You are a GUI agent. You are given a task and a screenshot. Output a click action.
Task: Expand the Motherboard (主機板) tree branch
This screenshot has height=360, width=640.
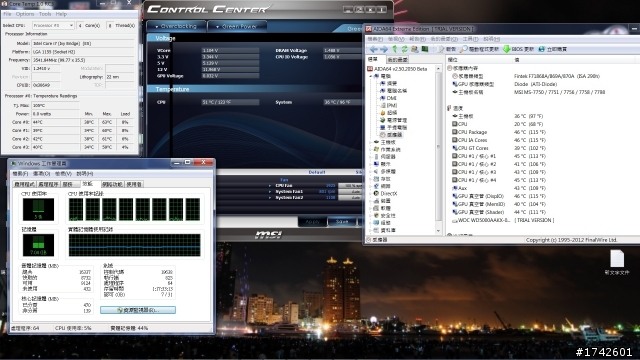[371, 142]
